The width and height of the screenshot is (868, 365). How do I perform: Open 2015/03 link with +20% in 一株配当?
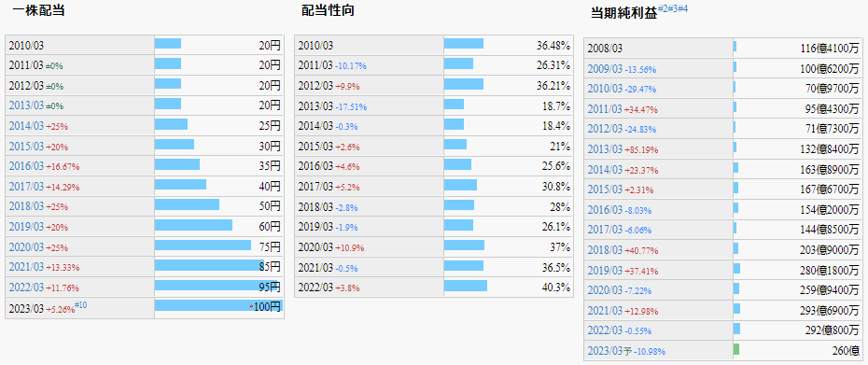point(26,147)
